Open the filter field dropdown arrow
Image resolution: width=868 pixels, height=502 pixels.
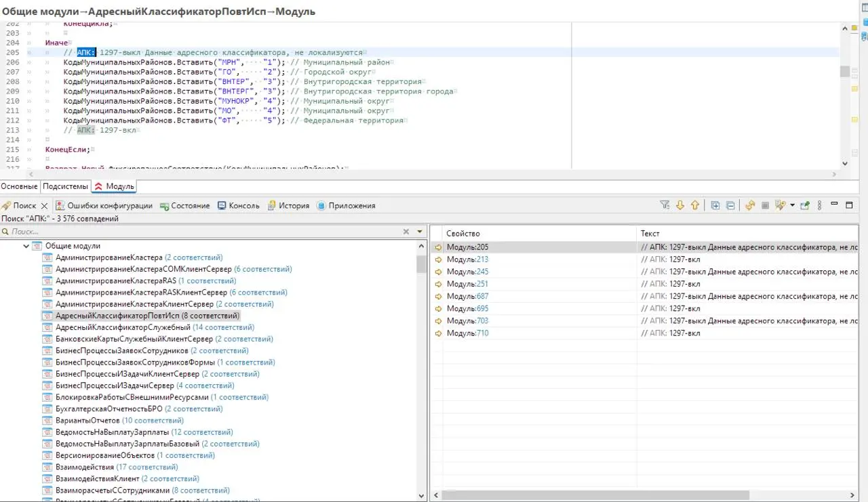419,232
